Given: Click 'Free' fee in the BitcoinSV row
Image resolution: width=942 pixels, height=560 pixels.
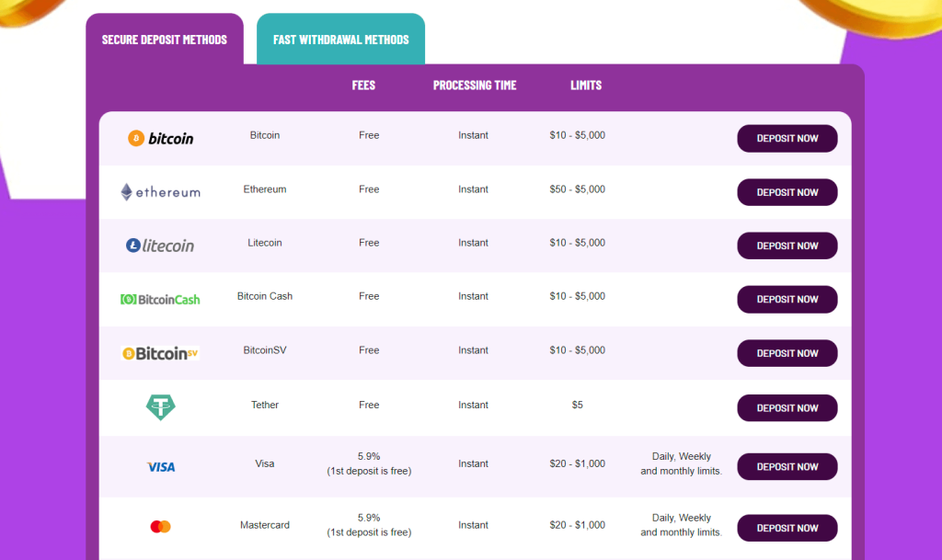Looking at the screenshot, I should [369, 350].
